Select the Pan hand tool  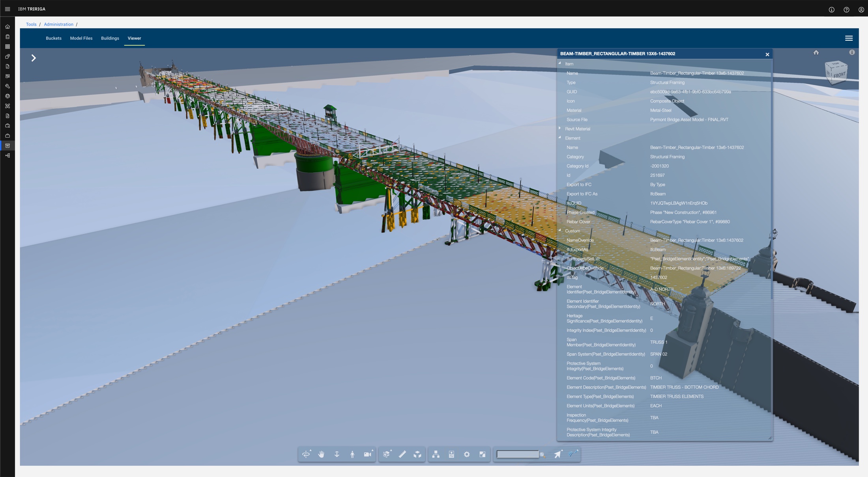pyautogui.click(x=321, y=454)
